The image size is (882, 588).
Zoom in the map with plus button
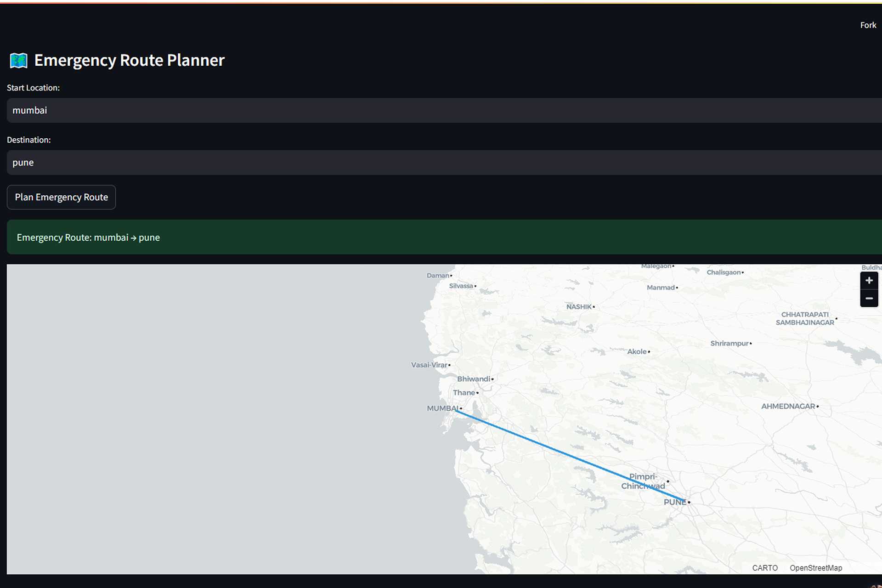[869, 281]
